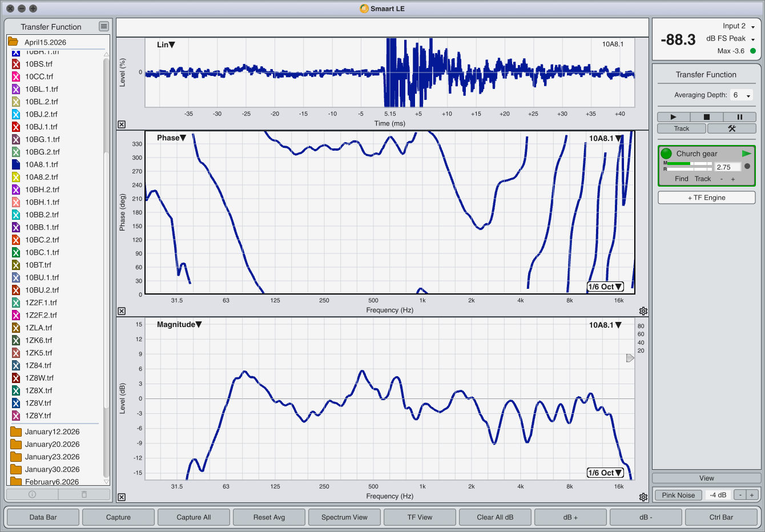Click the 1Z8Y.trf trace icon
The width and height of the screenshot is (765, 532).
tap(16, 416)
